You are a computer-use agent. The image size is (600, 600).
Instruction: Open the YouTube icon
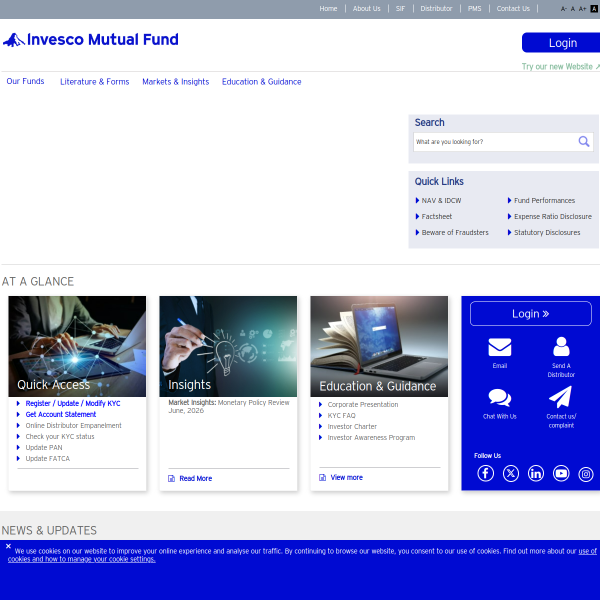point(561,473)
